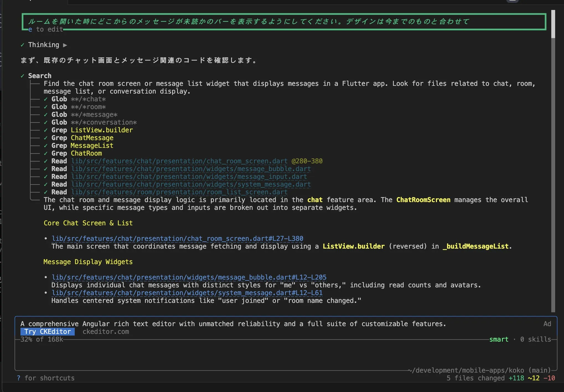
Task: Click the checkmark for Glob **/*chat*
Action: 46,99
